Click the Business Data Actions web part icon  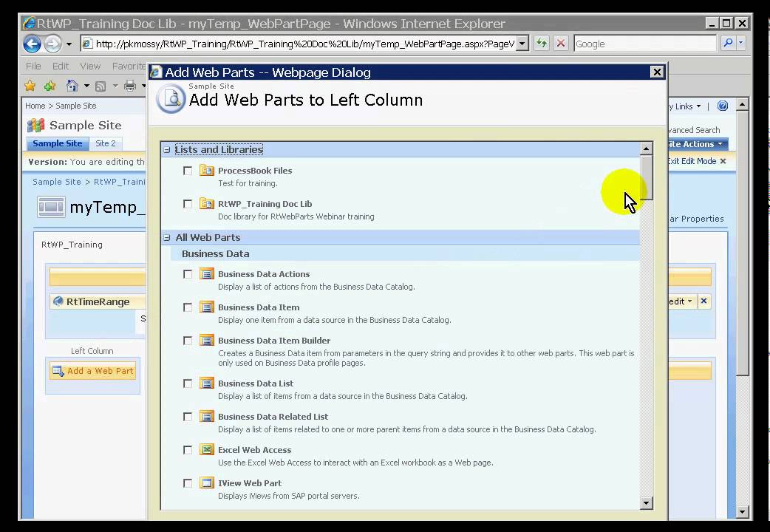207,273
